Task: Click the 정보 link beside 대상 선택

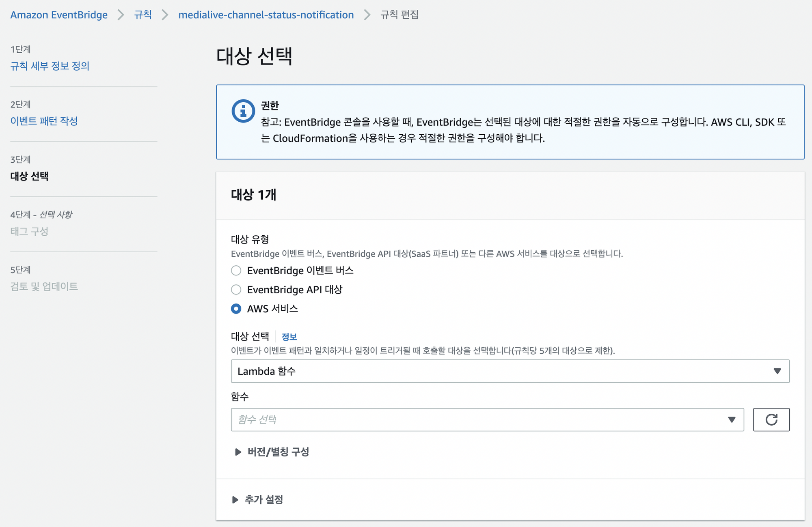Action: [x=289, y=337]
